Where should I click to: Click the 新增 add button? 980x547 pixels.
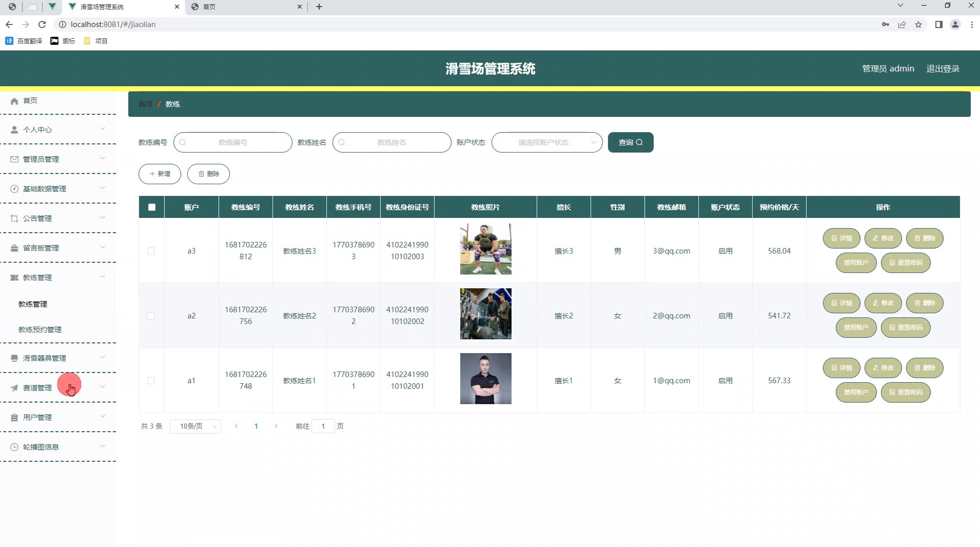pyautogui.click(x=160, y=174)
